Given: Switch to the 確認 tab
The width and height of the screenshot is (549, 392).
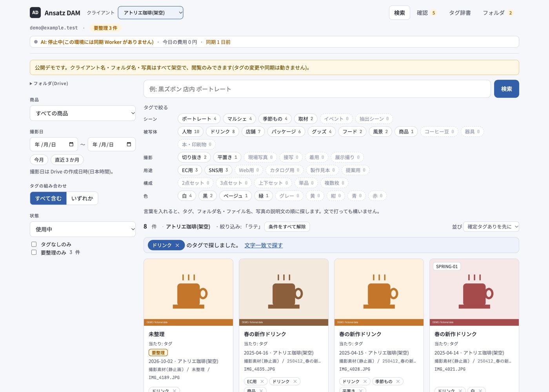Looking at the screenshot, I should point(426,13).
